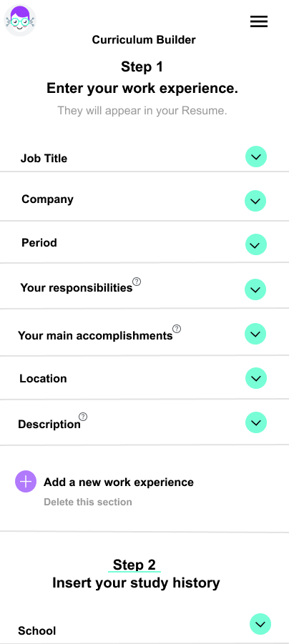289x644 pixels.
Task: Show help for Your responsibilities
Action: point(137,282)
